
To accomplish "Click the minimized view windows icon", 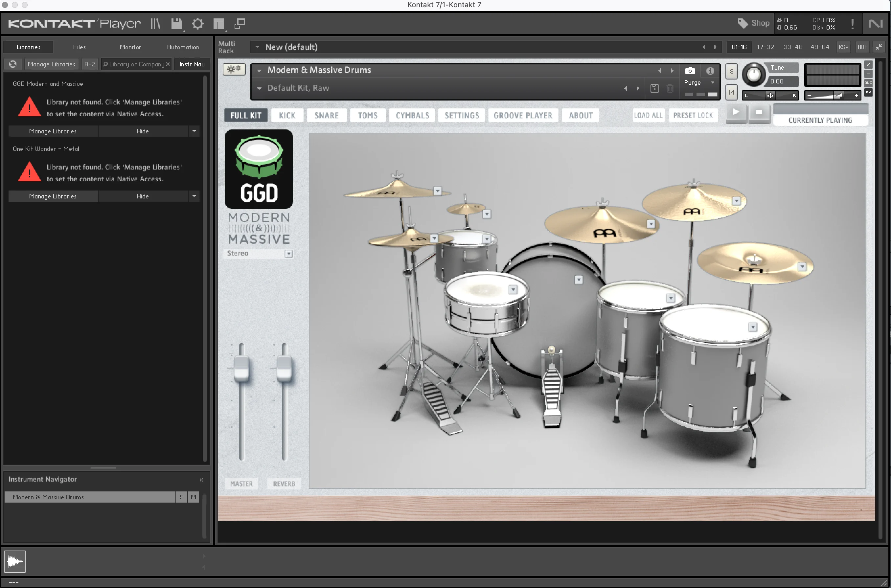I will point(240,24).
